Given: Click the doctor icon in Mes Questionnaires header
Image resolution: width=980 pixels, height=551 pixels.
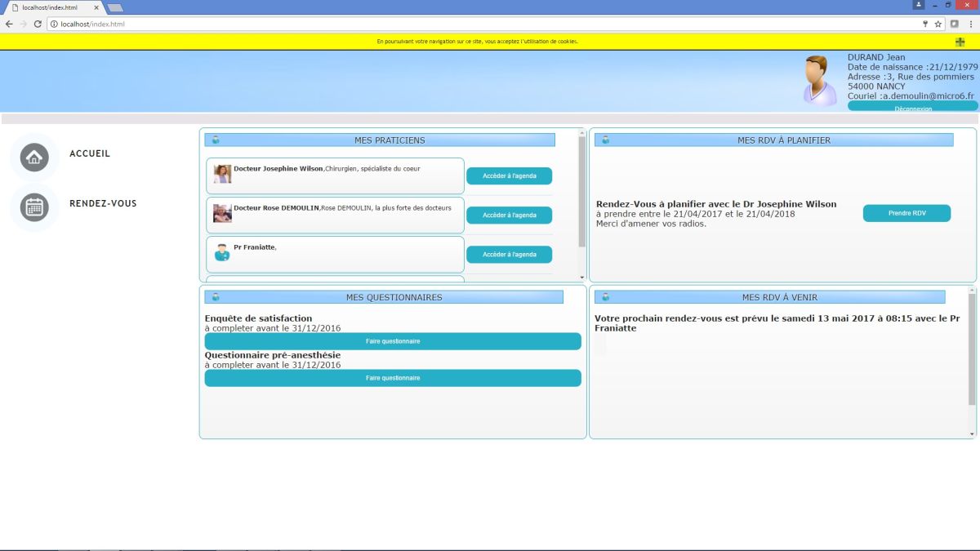Looking at the screenshot, I should tap(216, 297).
